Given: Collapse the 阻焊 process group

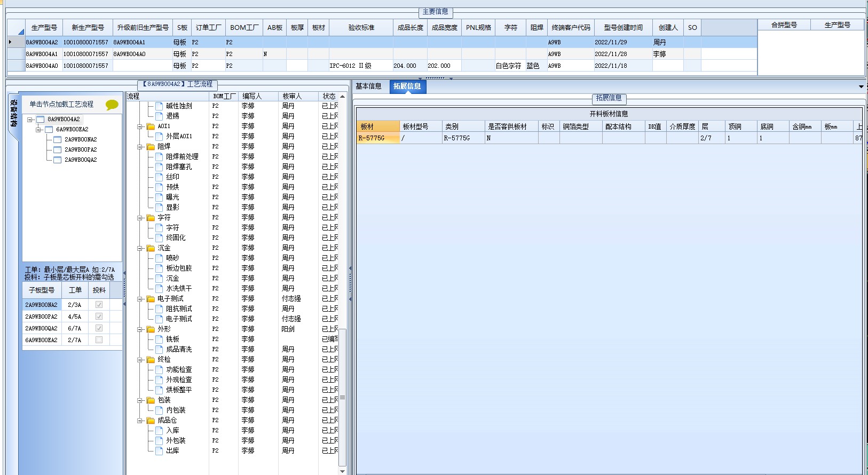Looking at the screenshot, I should [140, 147].
